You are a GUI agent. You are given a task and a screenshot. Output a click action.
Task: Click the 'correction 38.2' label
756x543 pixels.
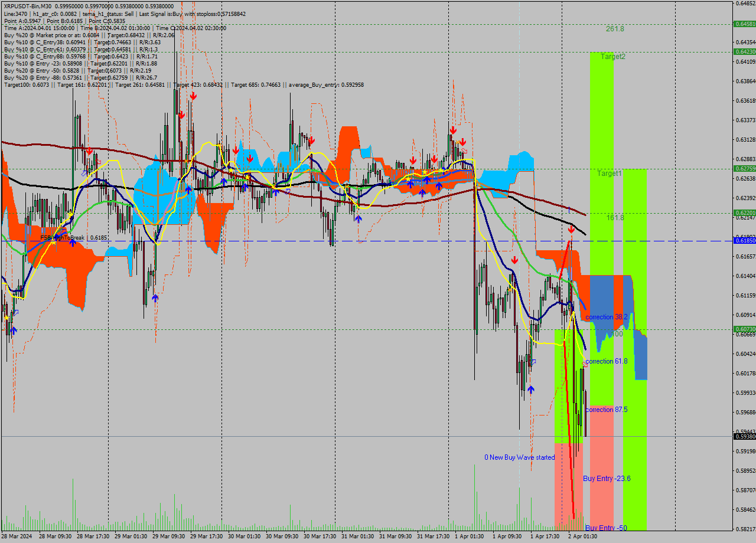click(x=607, y=317)
